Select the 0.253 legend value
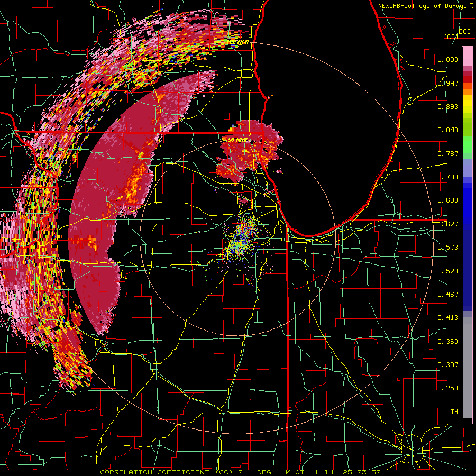 (448, 388)
